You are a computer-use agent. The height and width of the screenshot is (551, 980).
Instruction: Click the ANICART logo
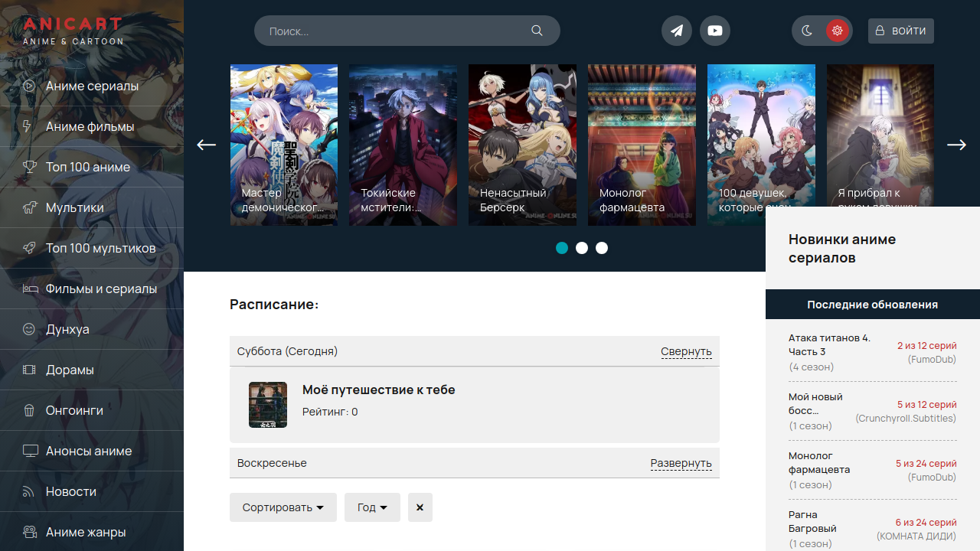click(x=73, y=31)
